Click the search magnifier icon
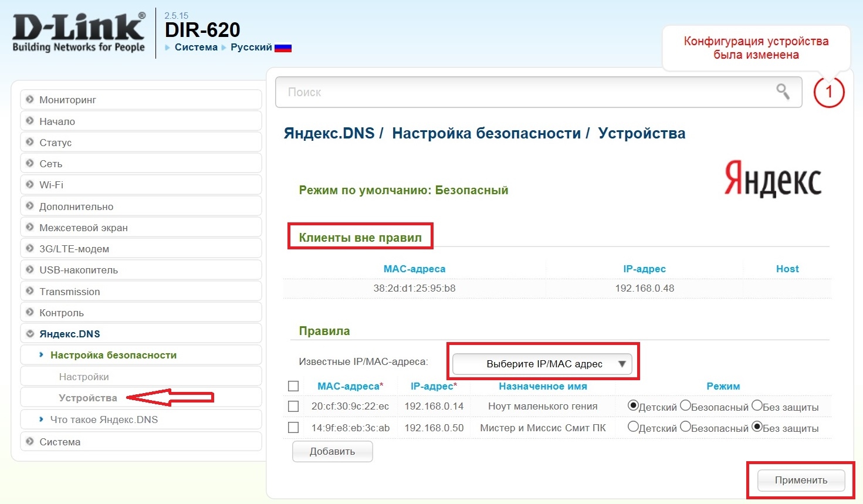 [x=783, y=92]
